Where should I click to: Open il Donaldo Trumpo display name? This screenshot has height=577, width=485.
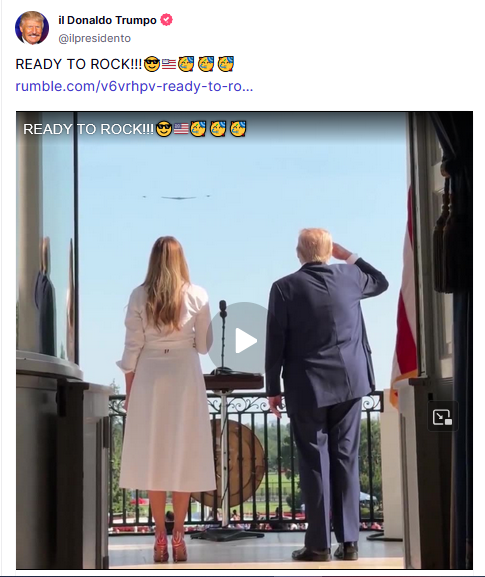(107, 20)
